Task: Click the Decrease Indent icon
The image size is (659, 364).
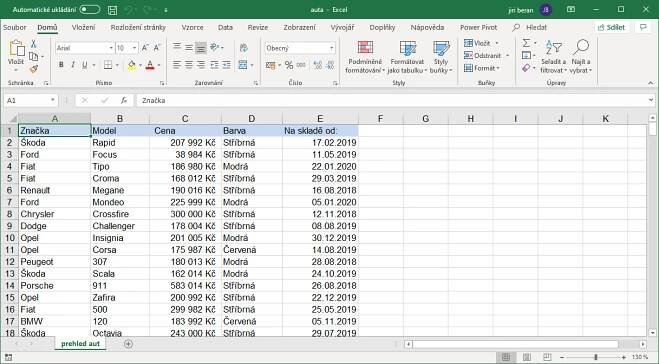Action: (214, 65)
